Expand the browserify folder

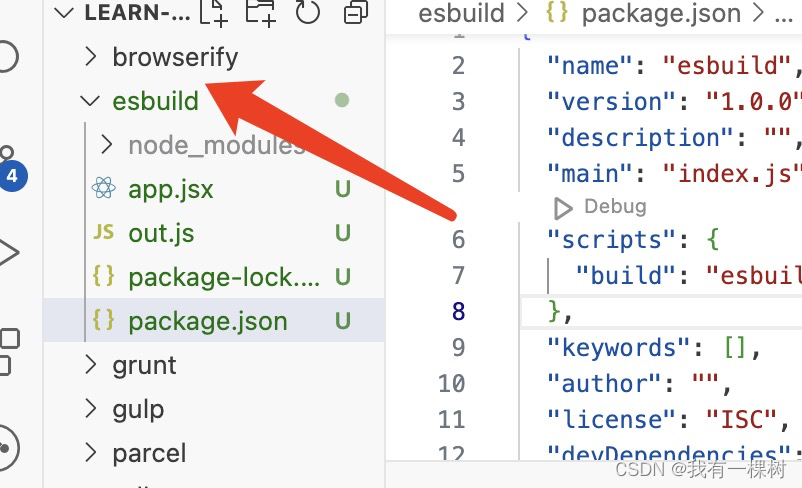pyautogui.click(x=91, y=57)
